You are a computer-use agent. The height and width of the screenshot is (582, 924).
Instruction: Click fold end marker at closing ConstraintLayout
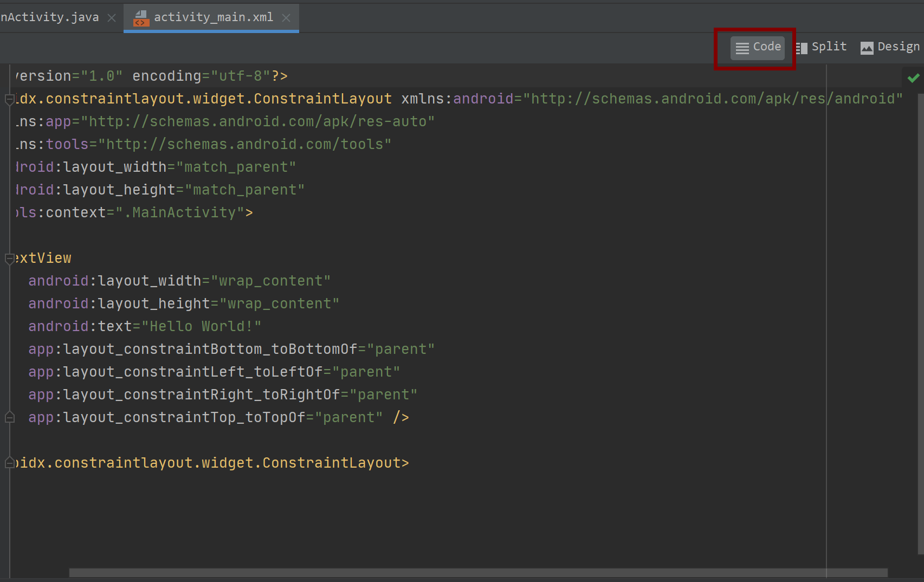coord(9,463)
